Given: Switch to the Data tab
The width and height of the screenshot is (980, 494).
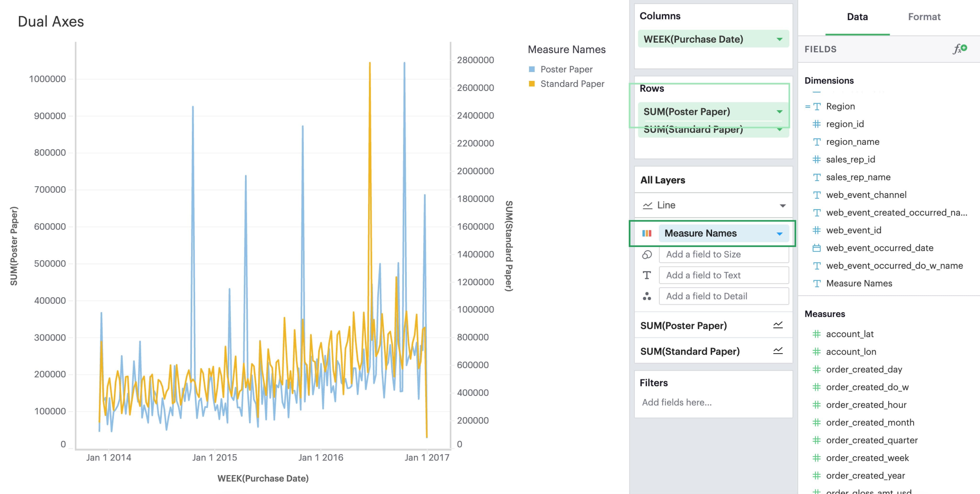Looking at the screenshot, I should point(857,17).
